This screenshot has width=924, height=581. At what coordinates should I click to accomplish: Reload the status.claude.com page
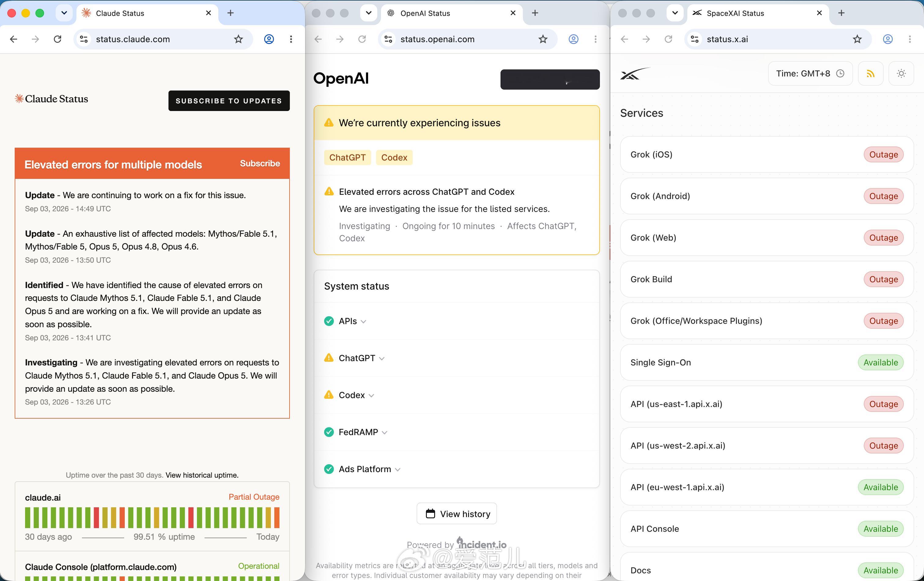pos(57,39)
